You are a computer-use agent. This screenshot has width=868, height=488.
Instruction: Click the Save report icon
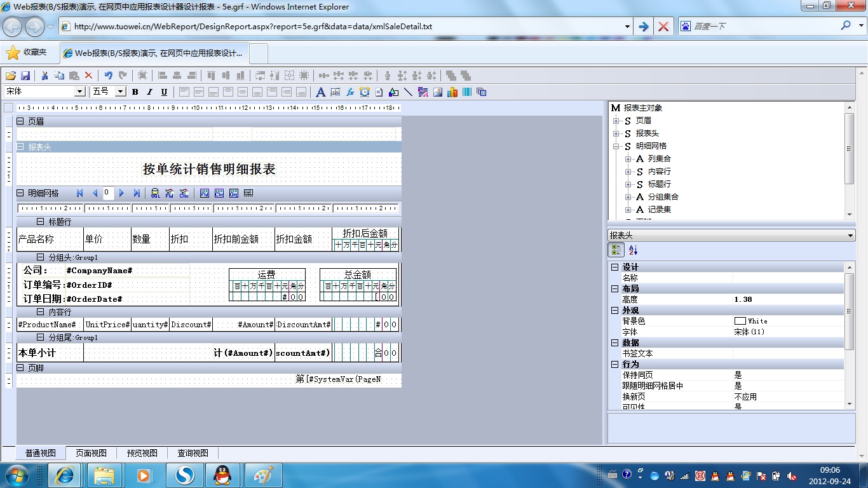[x=26, y=76]
